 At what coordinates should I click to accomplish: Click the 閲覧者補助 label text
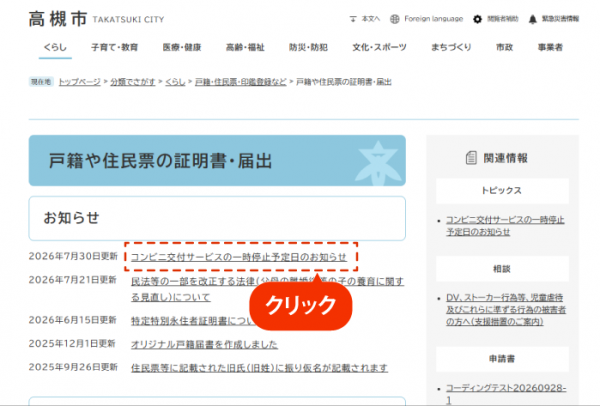point(502,19)
